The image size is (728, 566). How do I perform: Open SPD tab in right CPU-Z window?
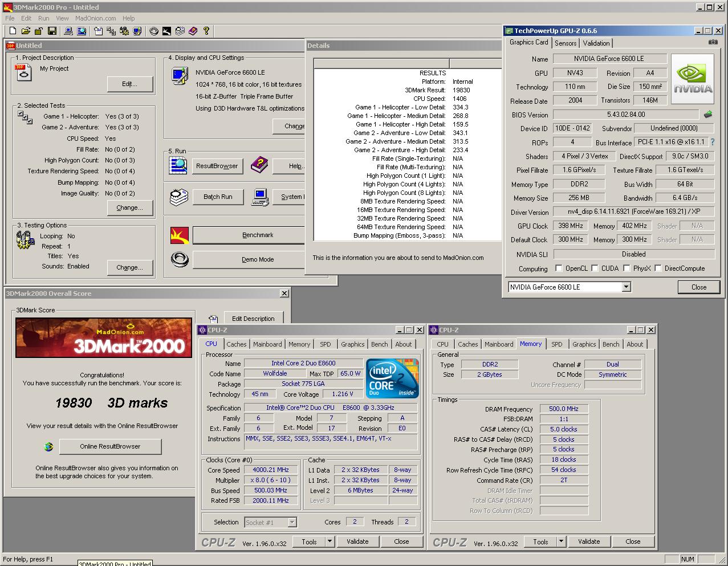pos(557,344)
